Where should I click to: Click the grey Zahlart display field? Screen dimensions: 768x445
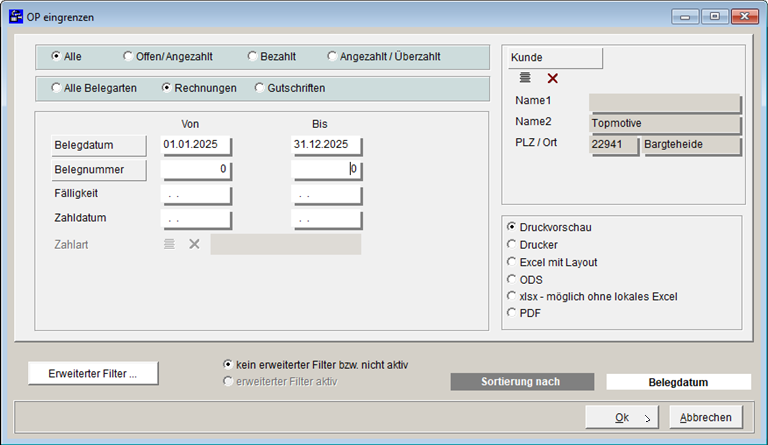[x=286, y=244]
